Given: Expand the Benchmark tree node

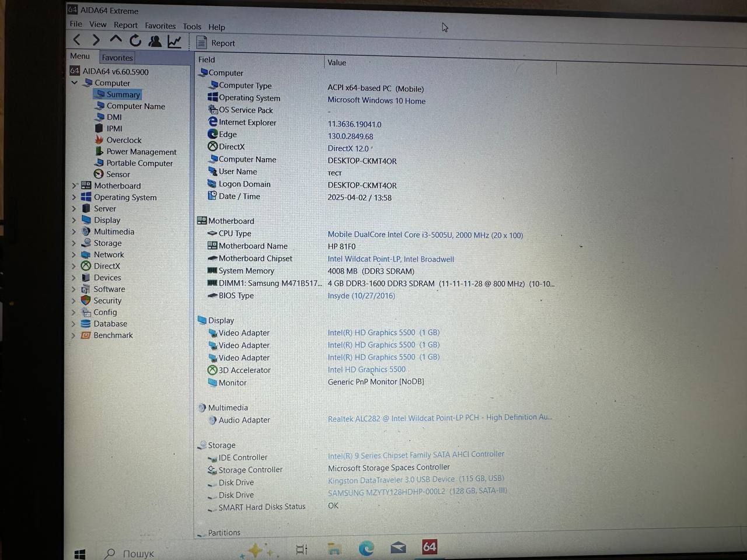Looking at the screenshot, I should (x=74, y=335).
